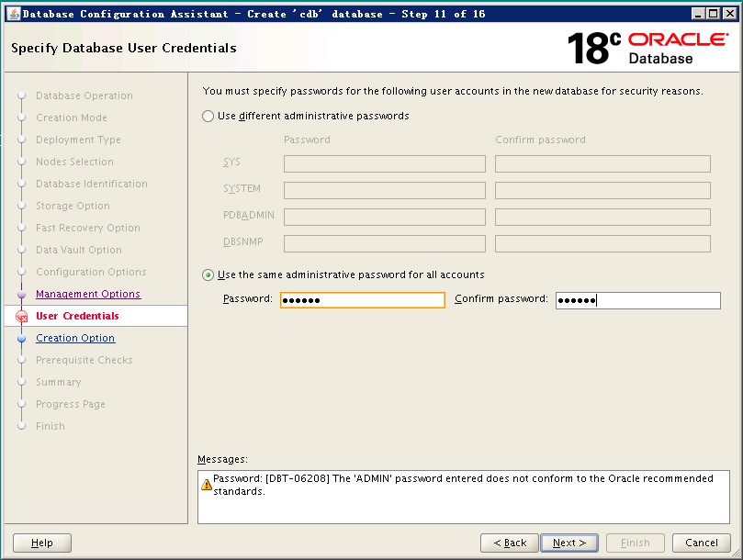Click the SYSTEM password field
This screenshot has width=743, height=560.
[385, 190]
